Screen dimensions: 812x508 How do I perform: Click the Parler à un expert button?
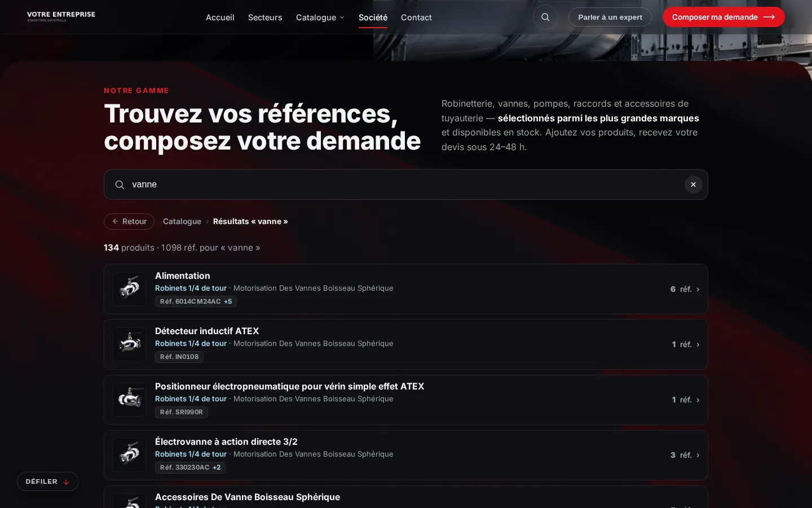(610, 17)
